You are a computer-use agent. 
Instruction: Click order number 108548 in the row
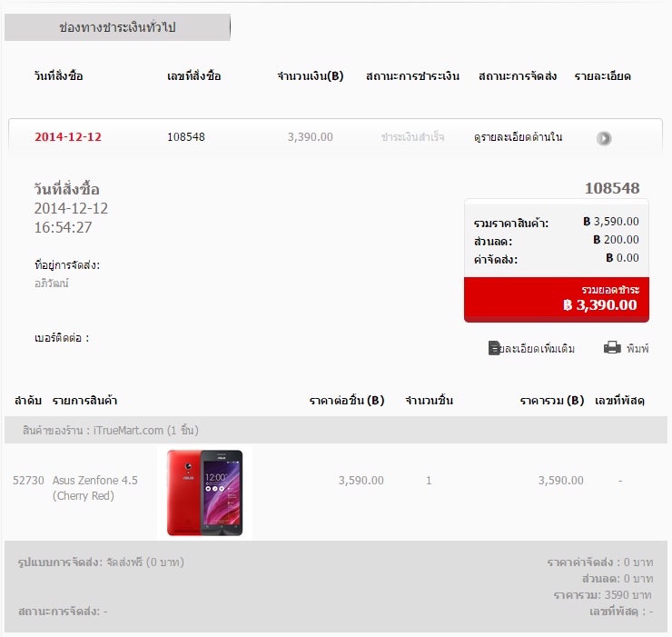(186, 137)
